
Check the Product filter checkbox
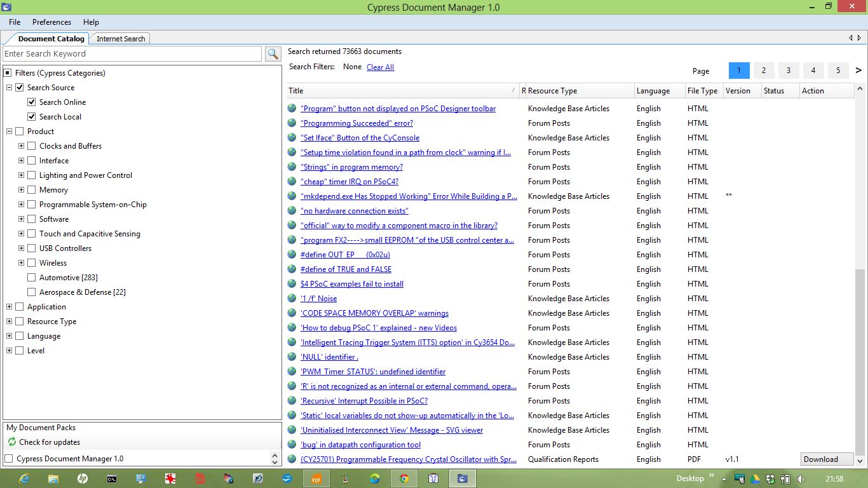[x=19, y=131]
